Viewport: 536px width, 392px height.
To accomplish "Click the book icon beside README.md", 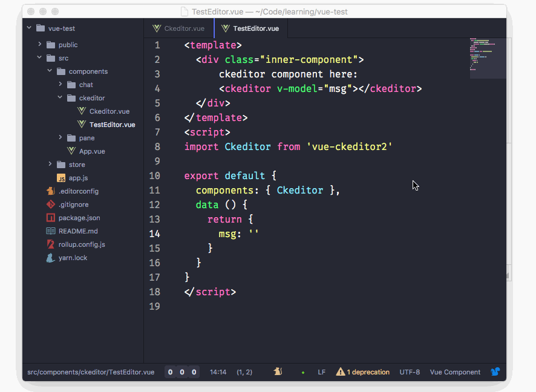I will point(51,231).
